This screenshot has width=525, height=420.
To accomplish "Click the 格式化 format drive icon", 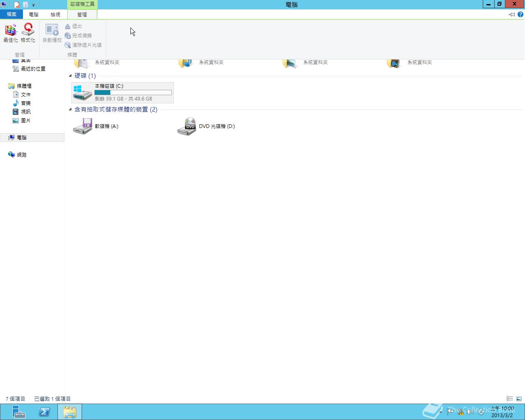I will tap(28, 33).
